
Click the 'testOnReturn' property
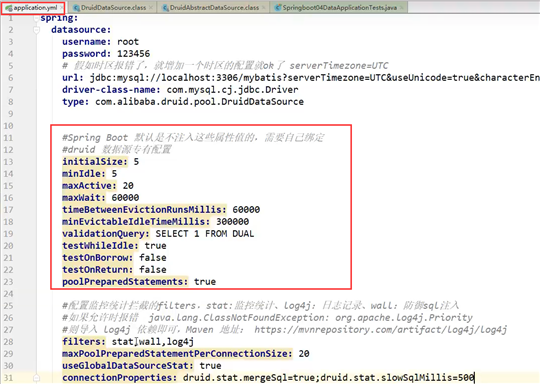click(x=97, y=270)
